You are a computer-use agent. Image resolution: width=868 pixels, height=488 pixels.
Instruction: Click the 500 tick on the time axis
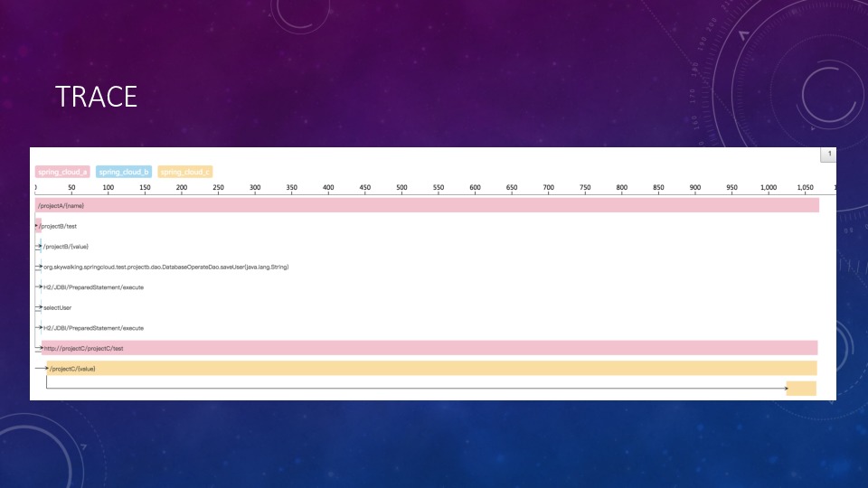pyautogui.click(x=401, y=188)
